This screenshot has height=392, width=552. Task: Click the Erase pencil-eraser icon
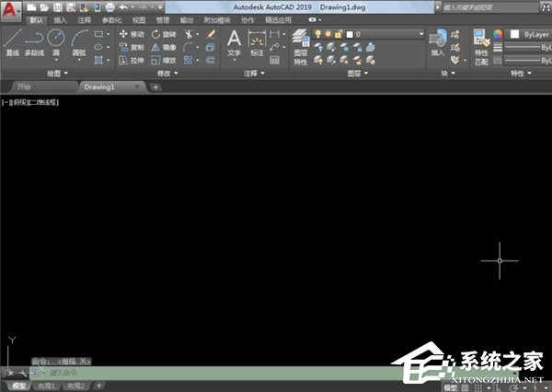pos(211,34)
